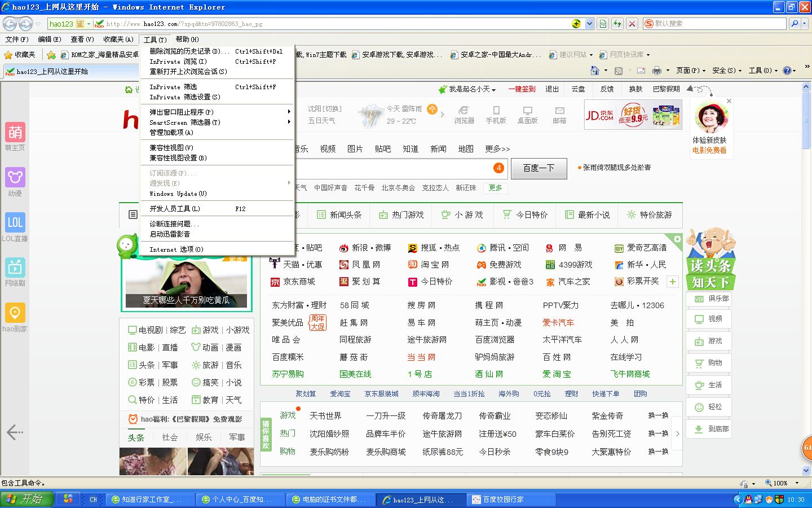This screenshot has width=812, height=508.
Task: Click the magnifier search icon in IE search box
Action: click(794, 24)
